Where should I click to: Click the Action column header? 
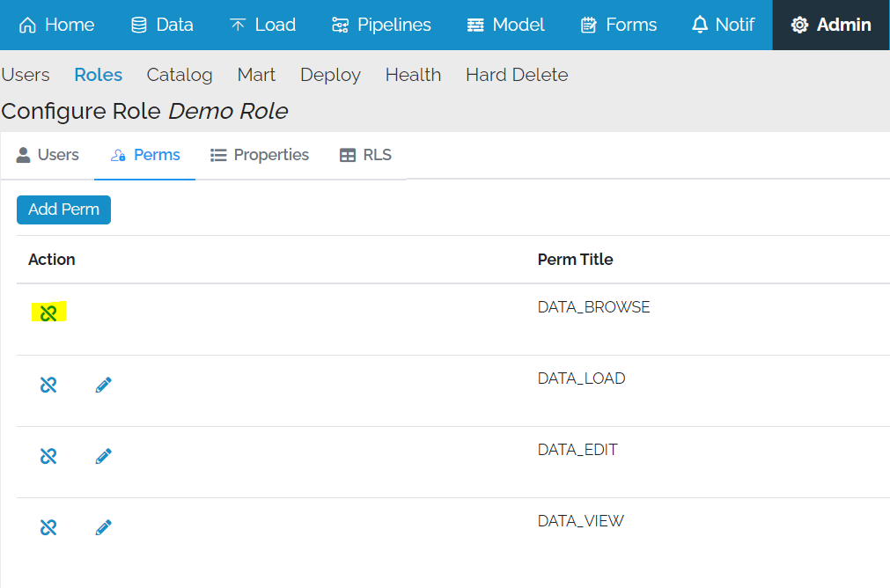click(x=52, y=260)
